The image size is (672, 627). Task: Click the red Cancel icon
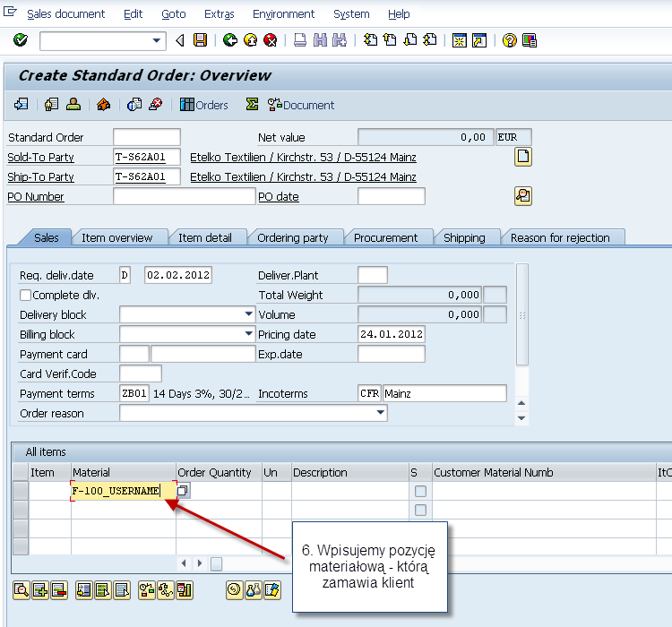271,40
